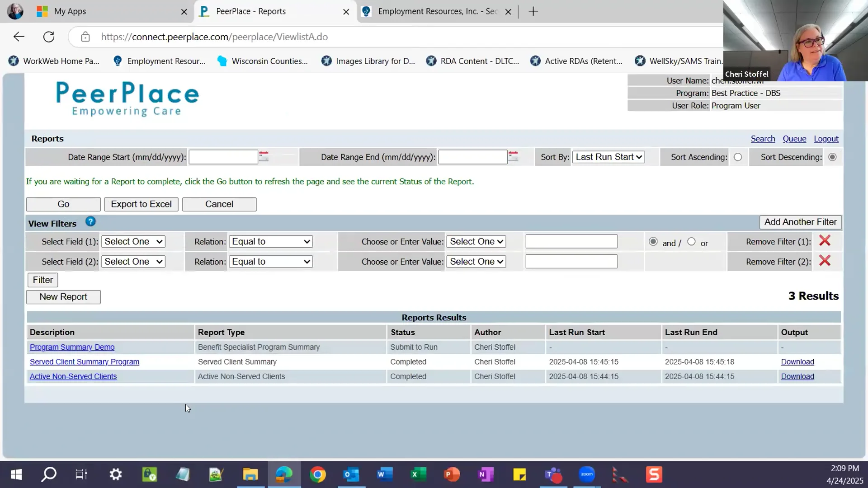This screenshot has height=488, width=868.
Task: Open the Program Summary Demo report link
Action: [72, 347]
